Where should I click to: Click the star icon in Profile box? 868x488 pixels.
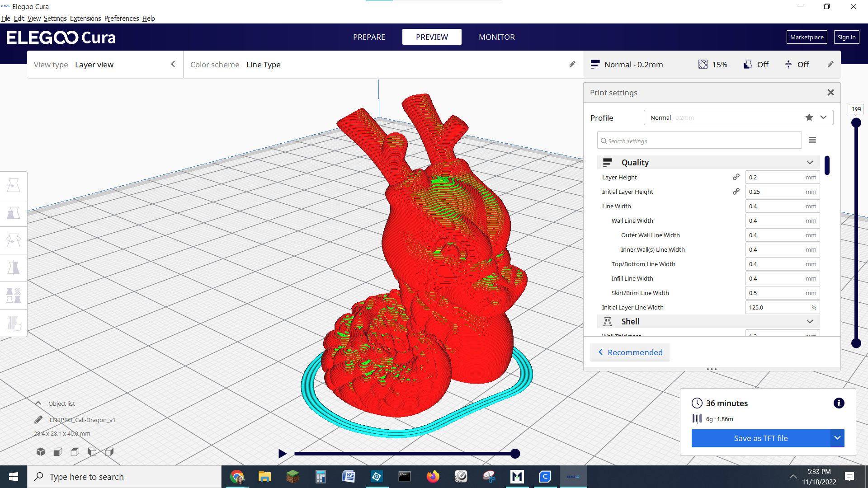(x=809, y=117)
